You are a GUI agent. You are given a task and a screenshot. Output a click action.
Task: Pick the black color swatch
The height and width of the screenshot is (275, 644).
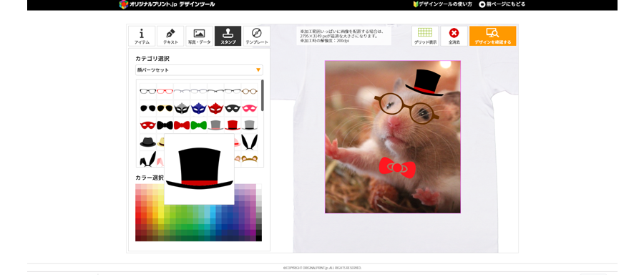click(259, 238)
